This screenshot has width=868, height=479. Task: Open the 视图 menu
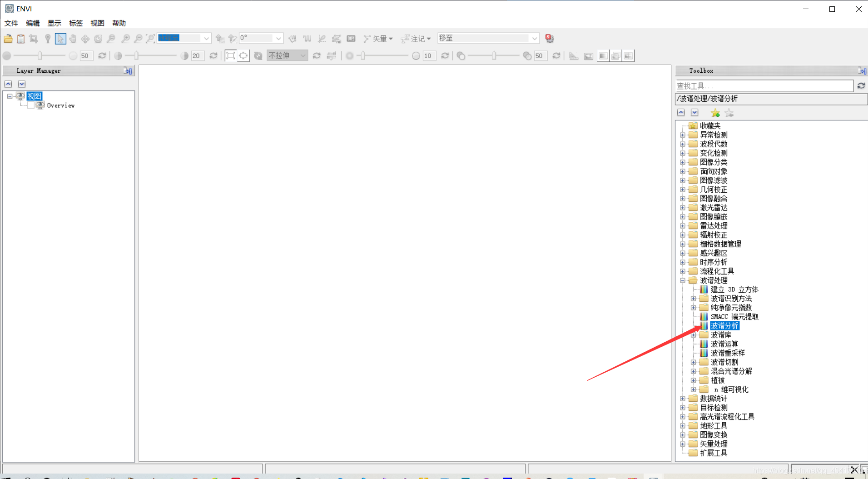(97, 23)
